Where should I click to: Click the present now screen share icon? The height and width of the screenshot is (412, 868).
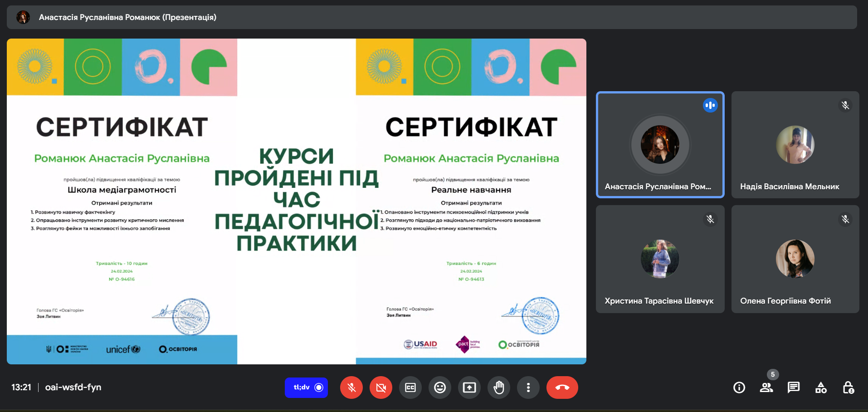(469, 387)
